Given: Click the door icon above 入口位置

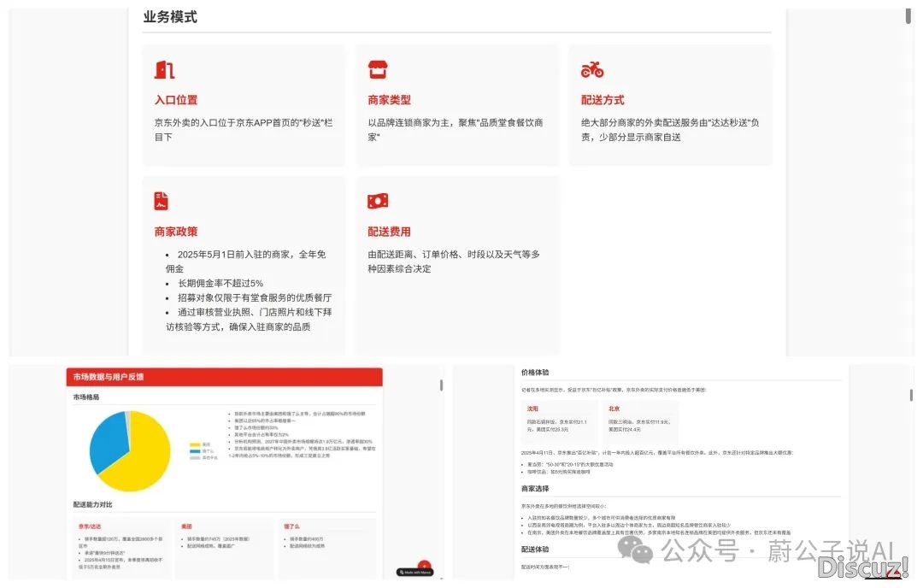Looking at the screenshot, I should coord(164,69).
